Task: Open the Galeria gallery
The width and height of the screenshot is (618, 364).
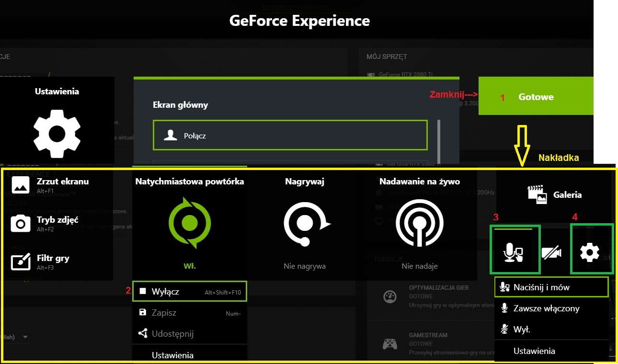Action: (x=554, y=194)
